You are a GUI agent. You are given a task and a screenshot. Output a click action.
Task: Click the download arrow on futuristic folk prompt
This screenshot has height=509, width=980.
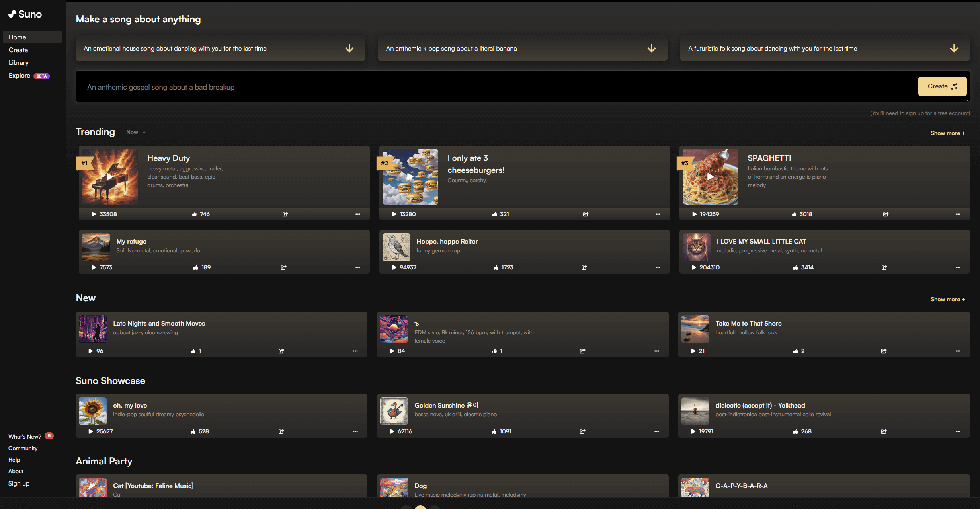coord(955,48)
